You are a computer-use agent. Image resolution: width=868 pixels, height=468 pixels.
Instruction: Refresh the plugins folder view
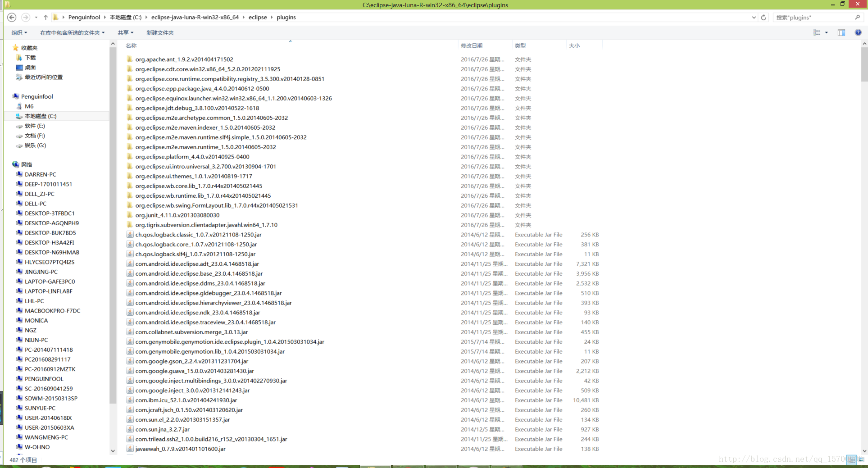(x=763, y=18)
